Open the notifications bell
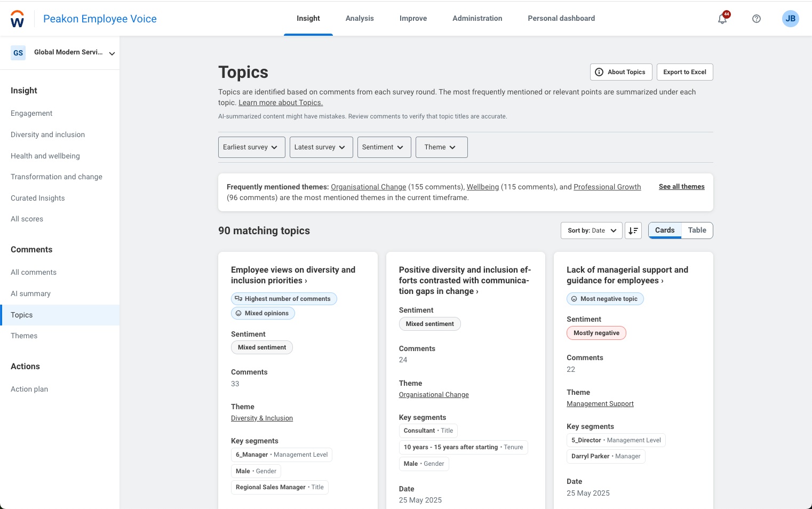 pos(722,19)
